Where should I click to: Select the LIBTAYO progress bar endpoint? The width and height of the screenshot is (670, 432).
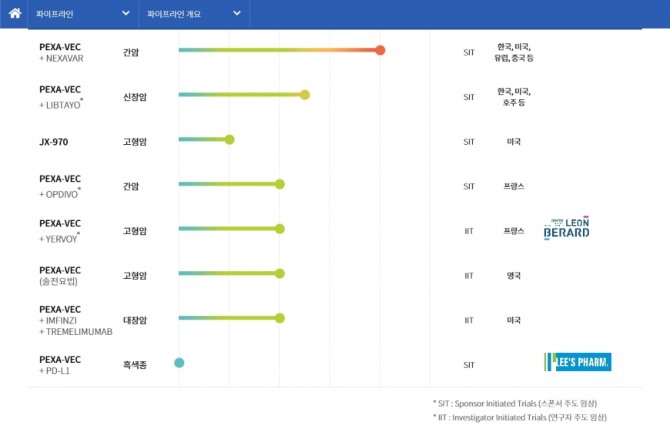305,95
